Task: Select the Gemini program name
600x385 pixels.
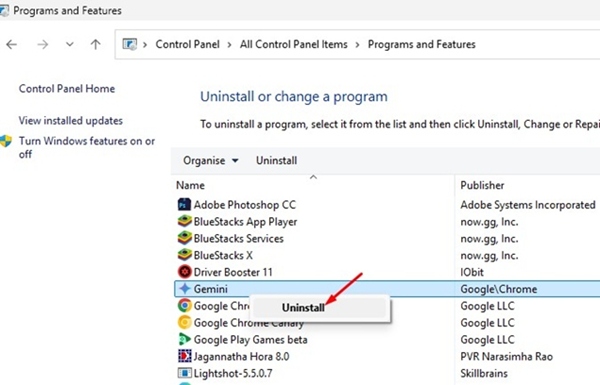Action: pos(210,289)
